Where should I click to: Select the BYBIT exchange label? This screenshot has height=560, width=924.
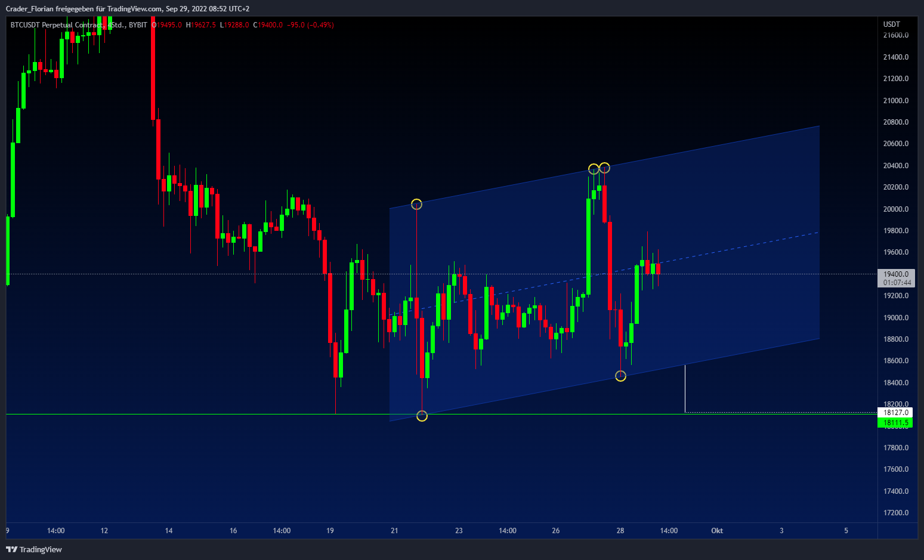[x=138, y=25]
